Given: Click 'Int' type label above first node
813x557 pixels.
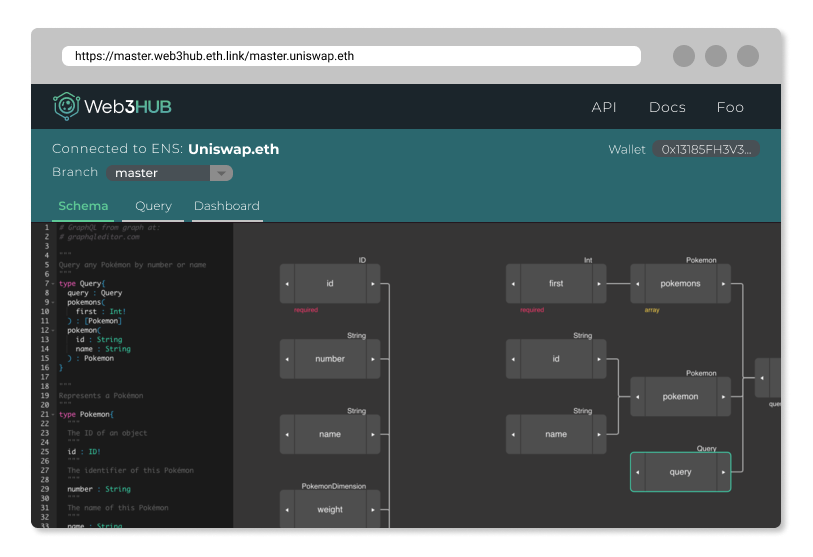Looking at the screenshot, I should tap(587, 260).
